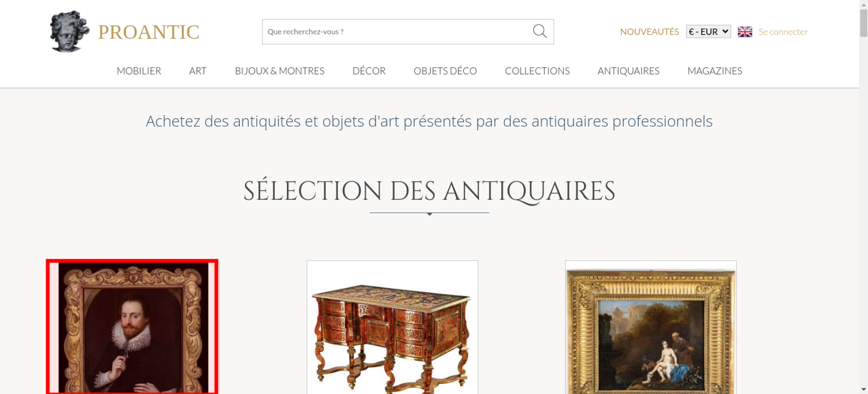
Task: Open the OBJETS DÉCO menu
Action: point(445,71)
